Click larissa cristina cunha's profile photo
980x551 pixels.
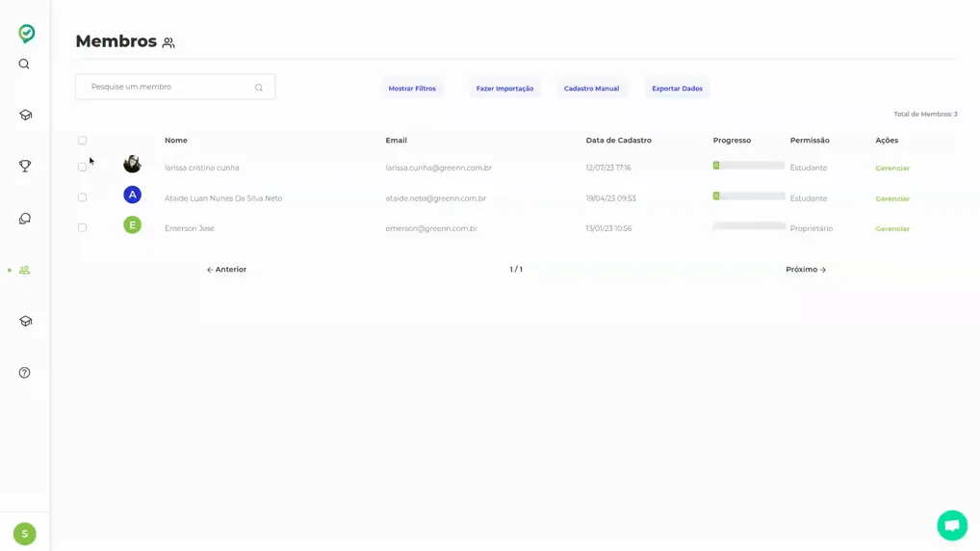(x=132, y=165)
